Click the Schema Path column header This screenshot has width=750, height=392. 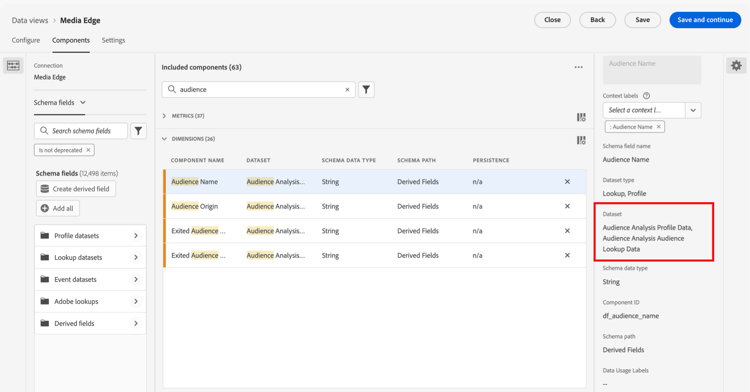coord(416,160)
